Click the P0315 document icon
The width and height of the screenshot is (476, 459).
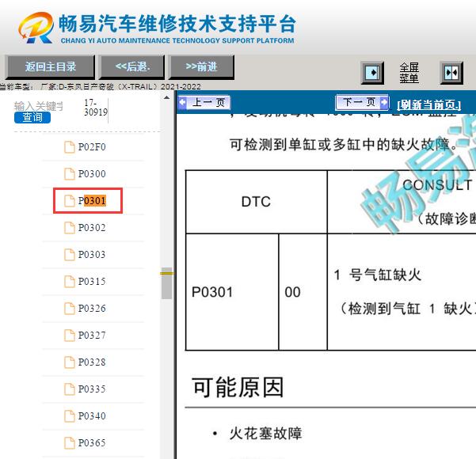click(x=70, y=282)
